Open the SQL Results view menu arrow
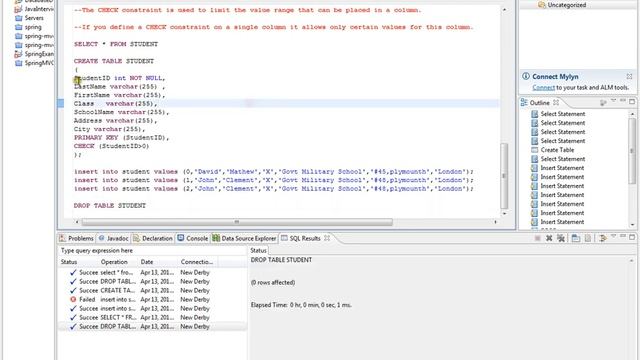 (613, 236)
